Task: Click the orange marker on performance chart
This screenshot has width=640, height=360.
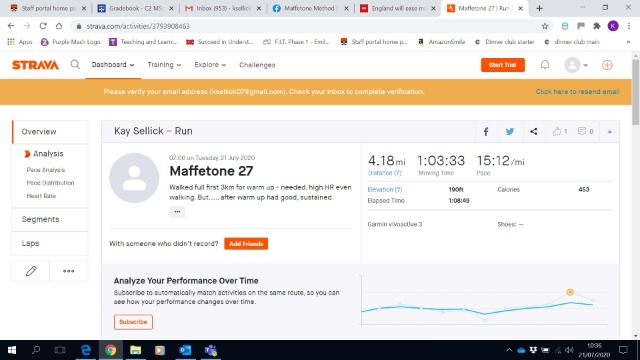Action: (570, 292)
